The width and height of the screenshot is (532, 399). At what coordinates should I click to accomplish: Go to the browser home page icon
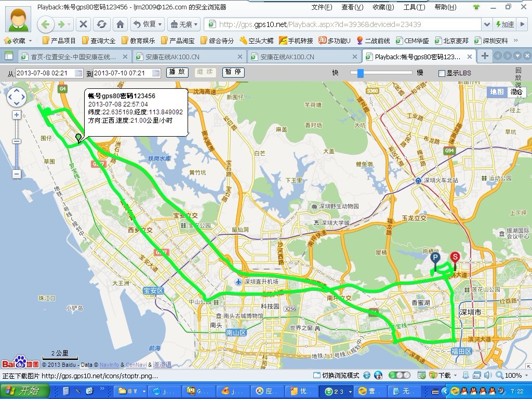click(x=120, y=24)
